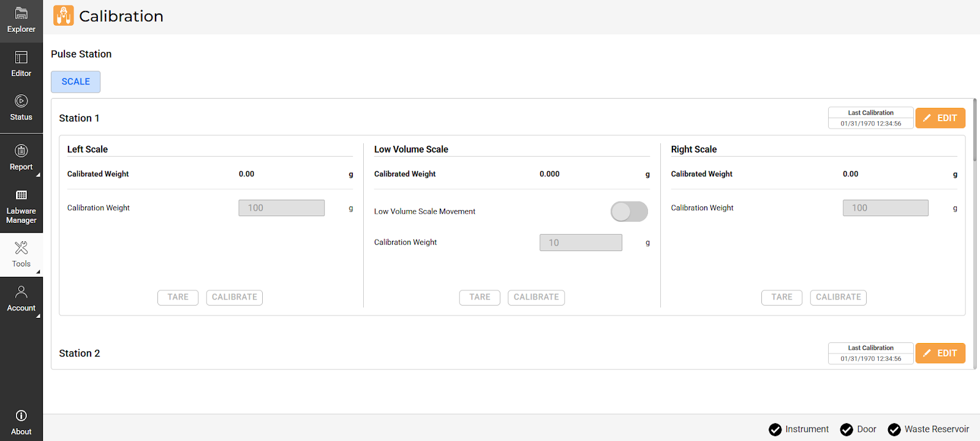Click the Door status check indicator
980x441 pixels.
click(846, 429)
